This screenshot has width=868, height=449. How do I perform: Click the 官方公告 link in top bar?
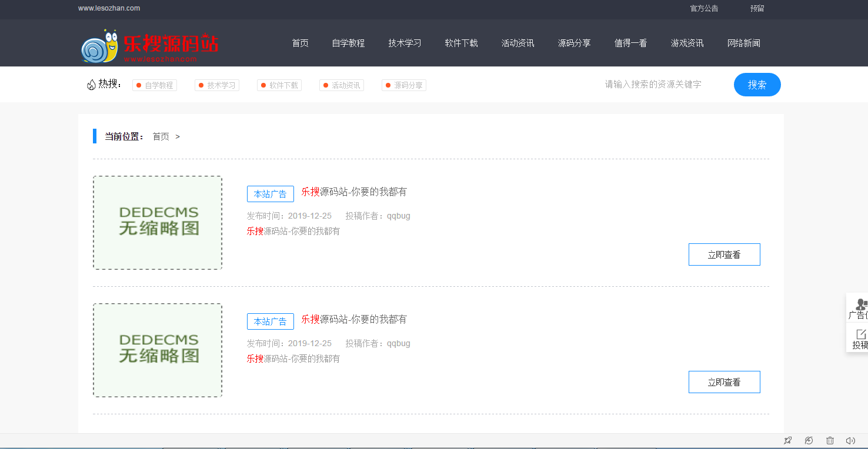point(704,9)
